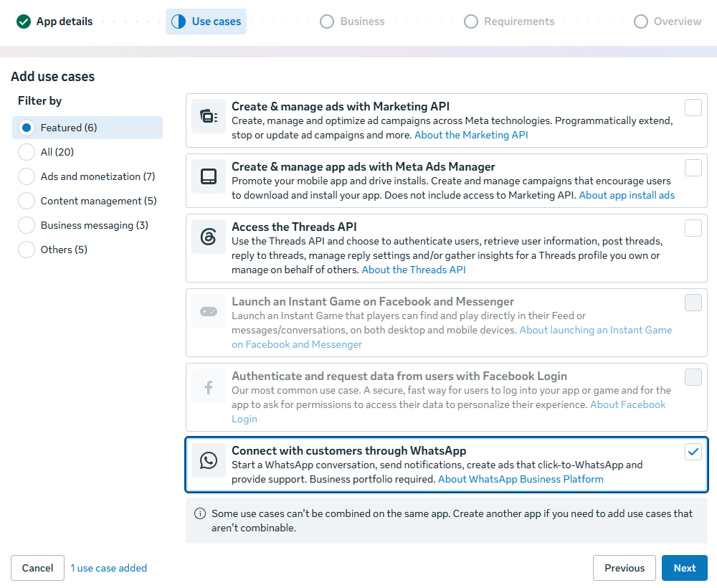717x588 pixels.
Task: Click the Facebook Login logo icon
Action: pyautogui.click(x=209, y=387)
